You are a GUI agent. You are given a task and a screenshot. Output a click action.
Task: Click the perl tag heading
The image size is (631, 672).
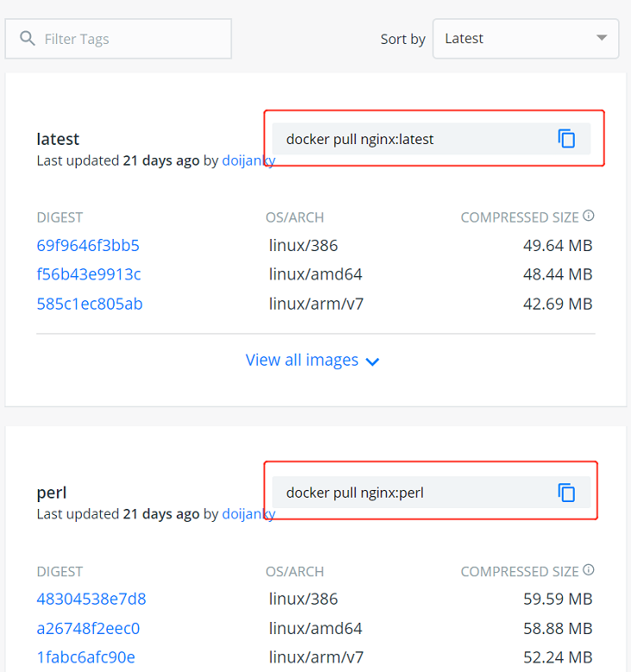coord(52,493)
